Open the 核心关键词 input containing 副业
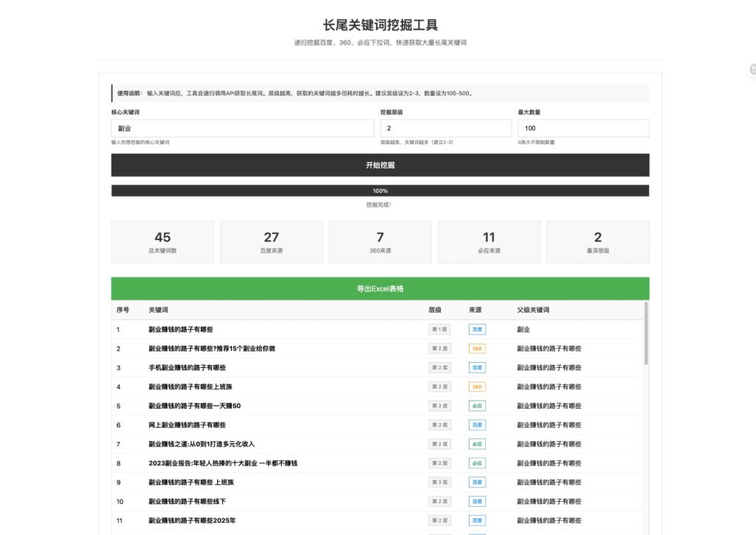The width and height of the screenshot is (756, 535). coord(242,127)
